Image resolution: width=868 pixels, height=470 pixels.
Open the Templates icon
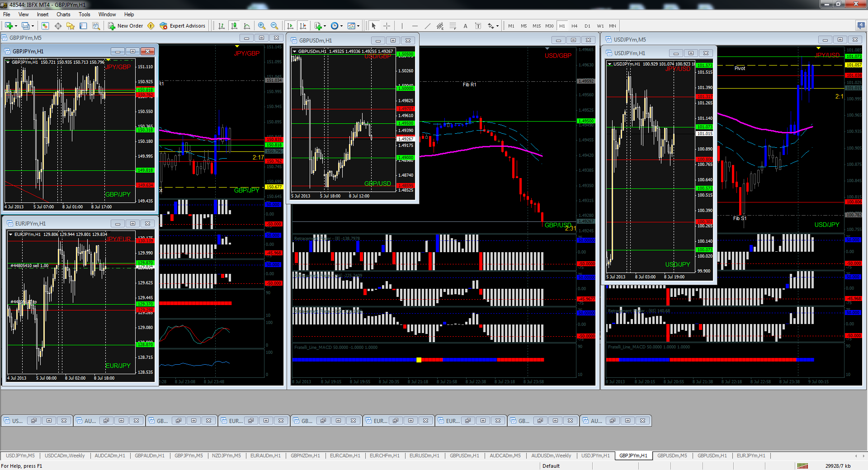351,26
